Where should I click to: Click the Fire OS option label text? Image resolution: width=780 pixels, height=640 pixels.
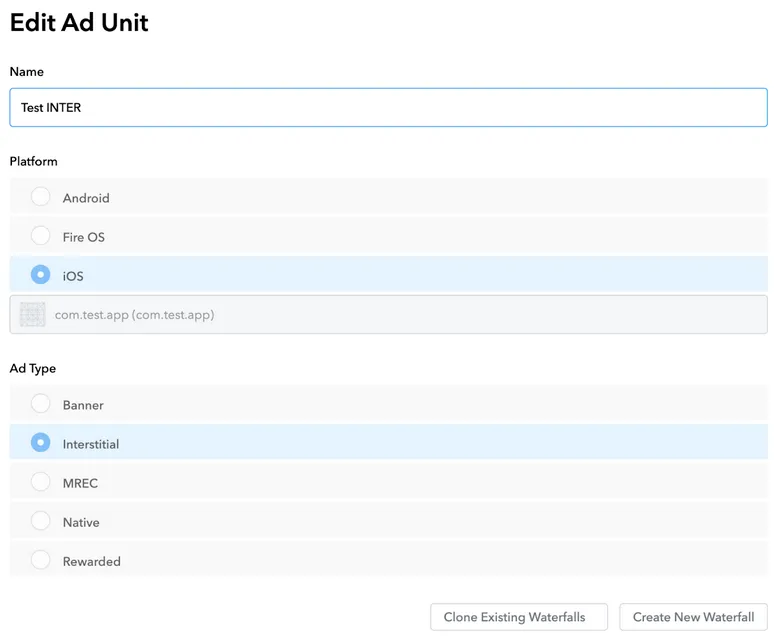[x=84, y=237]
